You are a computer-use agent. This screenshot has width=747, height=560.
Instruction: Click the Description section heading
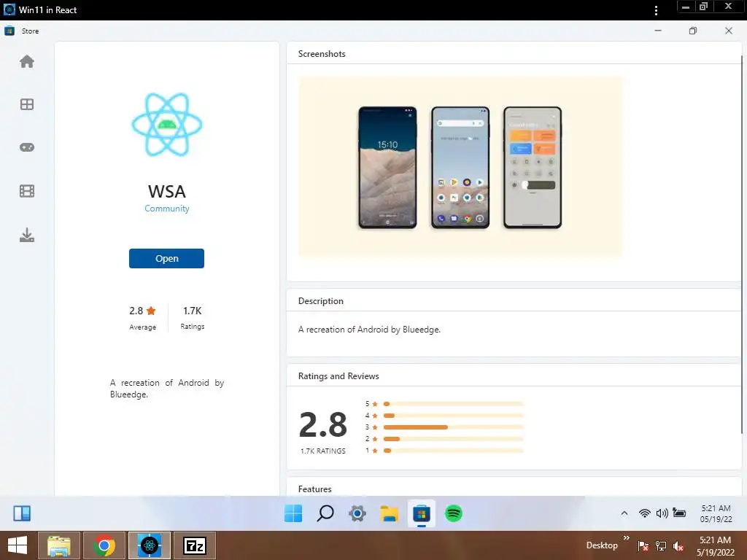click(321, 301)
